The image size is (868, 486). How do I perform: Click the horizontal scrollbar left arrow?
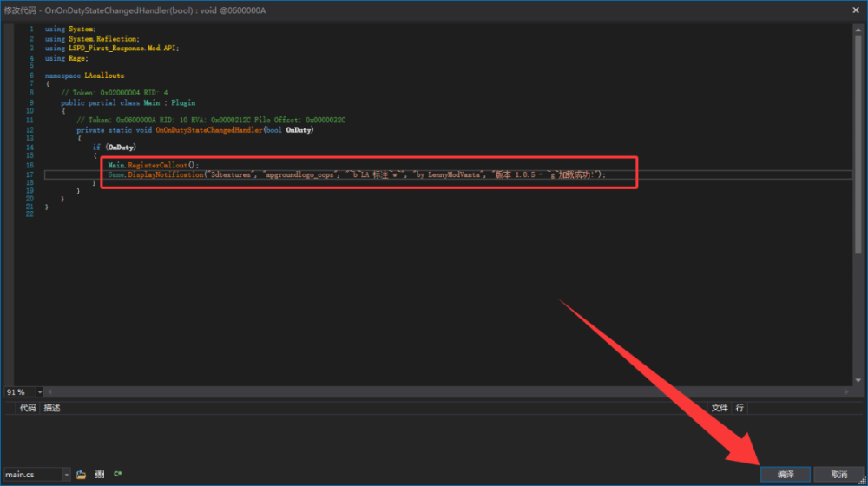pos(49,392)
